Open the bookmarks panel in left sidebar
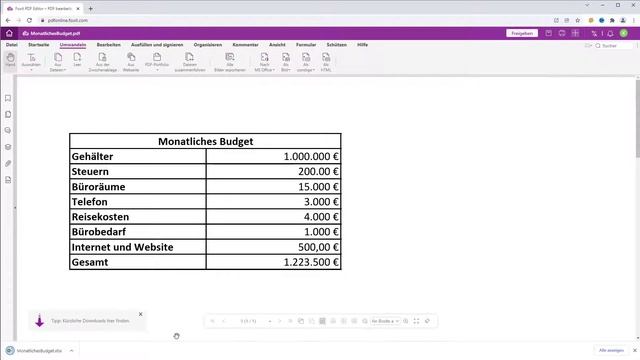 [8, 98]
